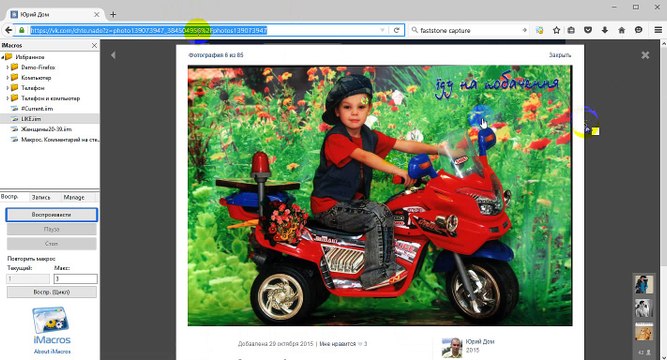Image resolution: width=667 pixels, height=360 pixels.
Task: Collapse the Избранное root folder
Action: [2, 57]
